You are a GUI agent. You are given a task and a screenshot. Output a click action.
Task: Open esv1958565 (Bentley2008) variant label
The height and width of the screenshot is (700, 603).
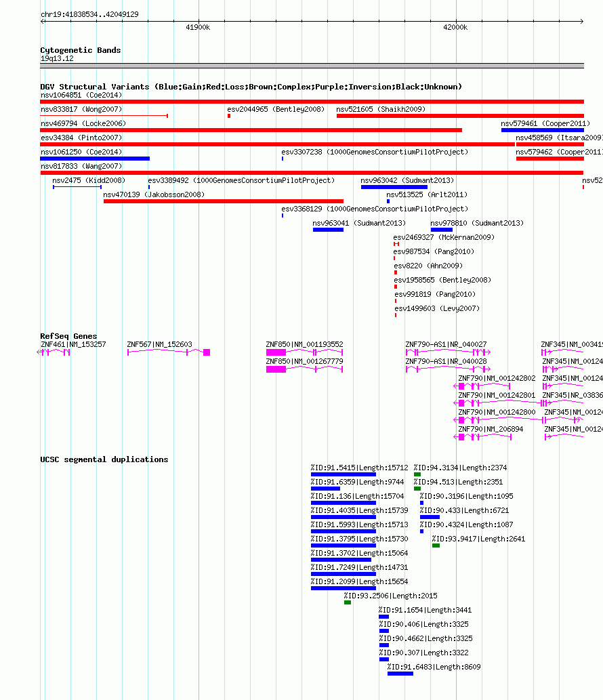(x=442, y=281)
